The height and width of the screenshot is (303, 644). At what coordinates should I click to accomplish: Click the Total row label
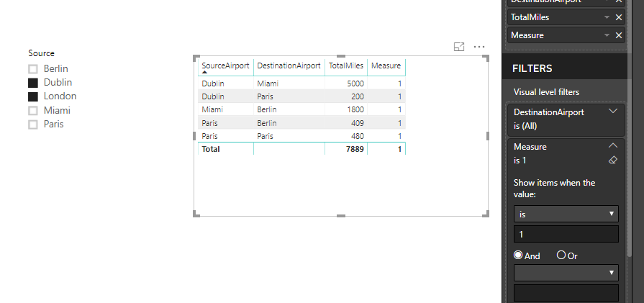[x=211, y=149]
